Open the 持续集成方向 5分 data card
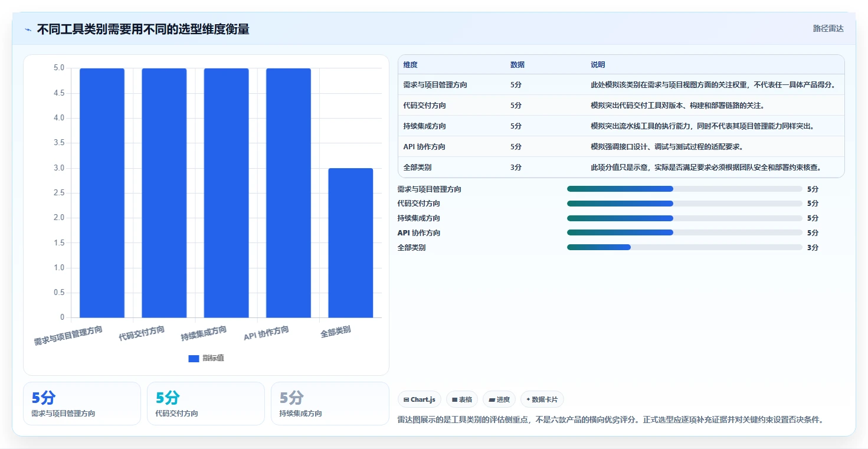868x449 pixels. (330, 404)
